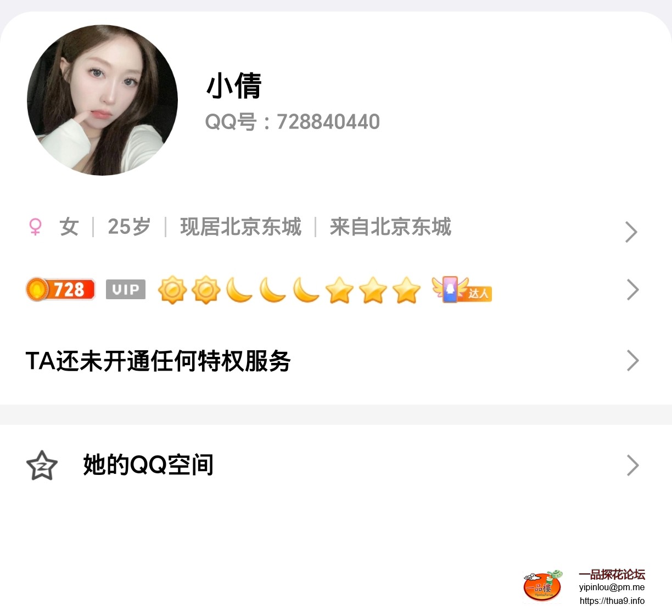The width and height of the screenshot is (672, 616).
Task: Click the gray VIP badge
Action: tap(126, 289)
